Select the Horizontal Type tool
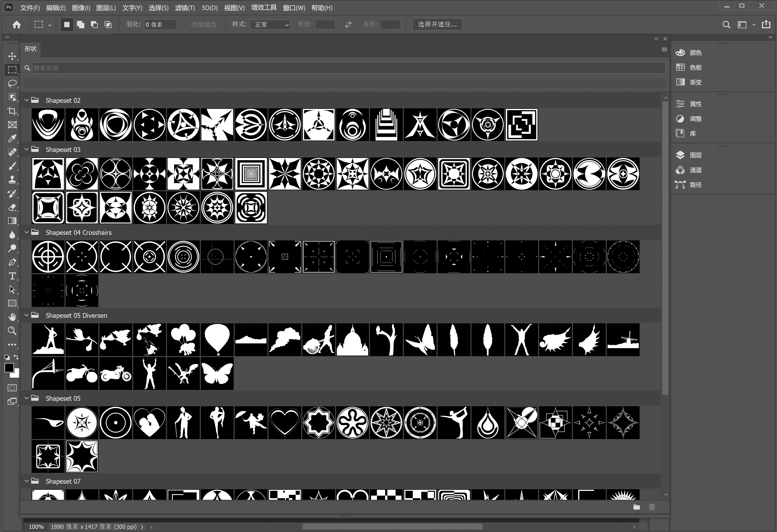Screen dimensions: 777x532 12,276
